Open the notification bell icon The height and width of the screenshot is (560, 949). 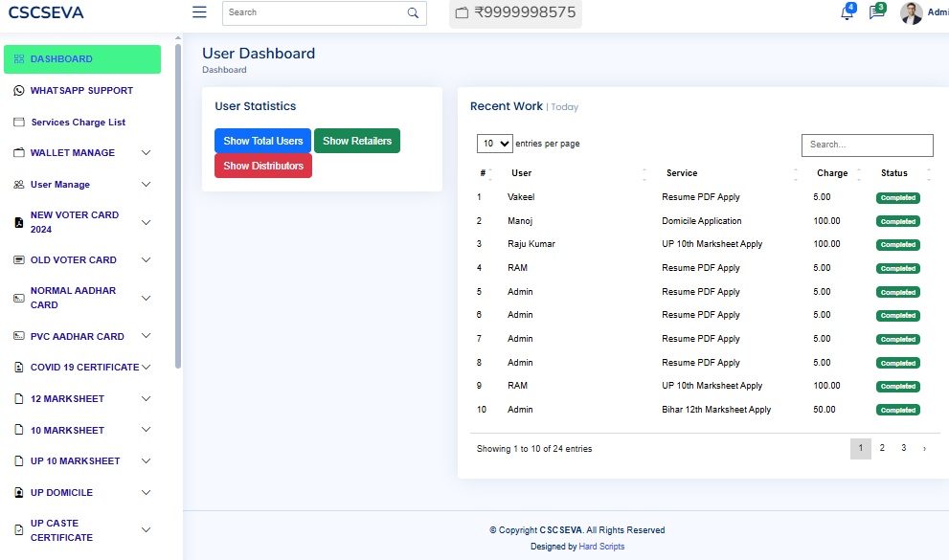(847, 13)
